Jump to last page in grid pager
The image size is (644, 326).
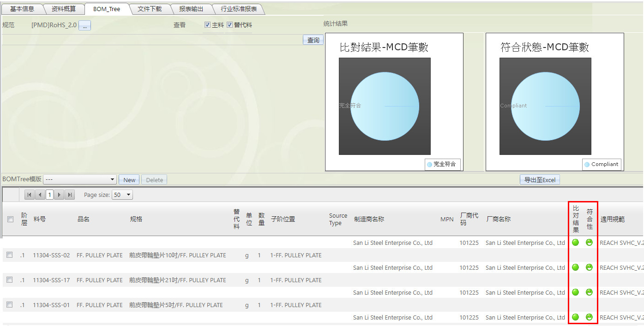[70, 195]
